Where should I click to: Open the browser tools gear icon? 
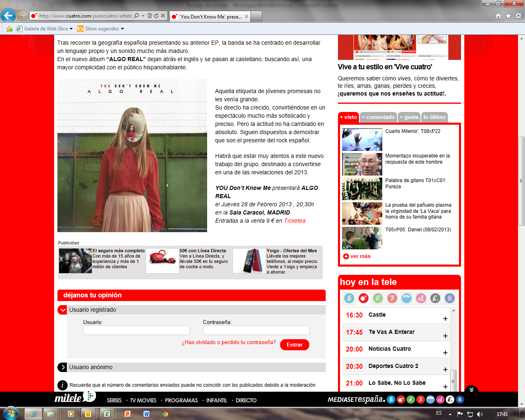518,16
